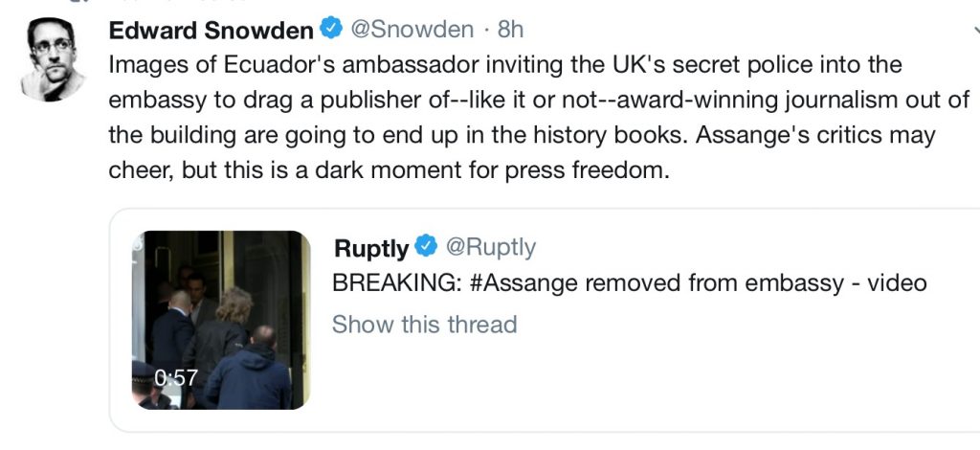This screenshot has width=980, height=450.
Task: Open the tweet via the 8h timestamp
Action: click(x=510, y=30)
